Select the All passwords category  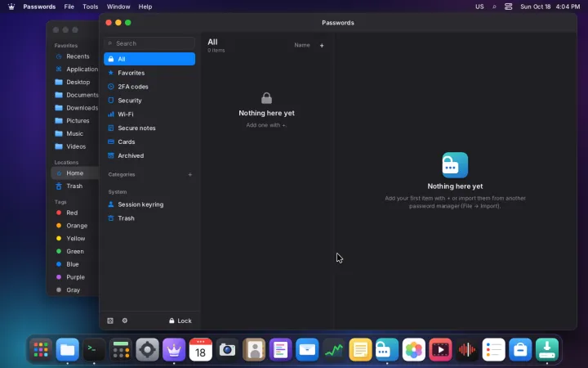(x=149, y=59)
